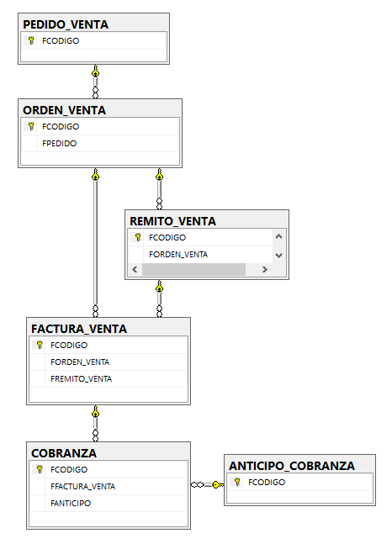
Task: Select the key icon in FACTURA_VENTA
Action: [40, 345]
